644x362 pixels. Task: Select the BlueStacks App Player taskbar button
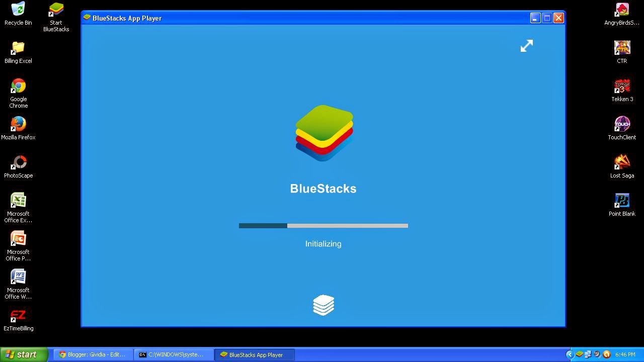(255, 354)
